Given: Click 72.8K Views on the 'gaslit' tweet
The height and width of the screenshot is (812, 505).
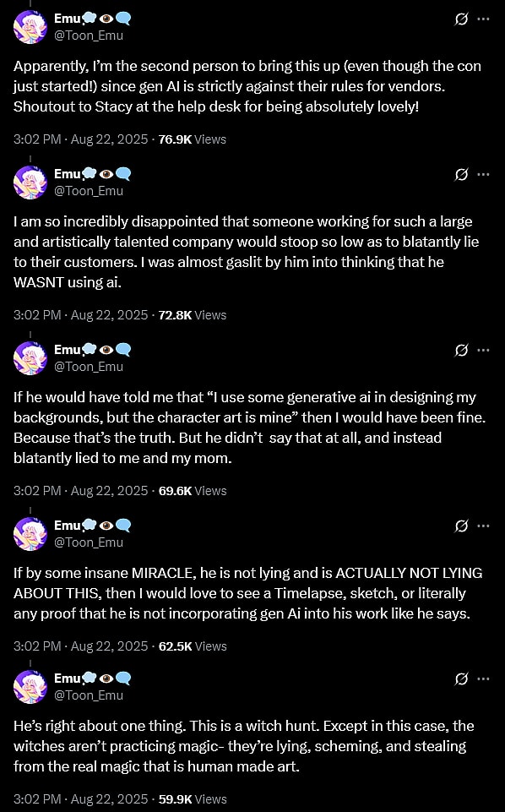Looking at the screenshot, I should tap(193, 315).
